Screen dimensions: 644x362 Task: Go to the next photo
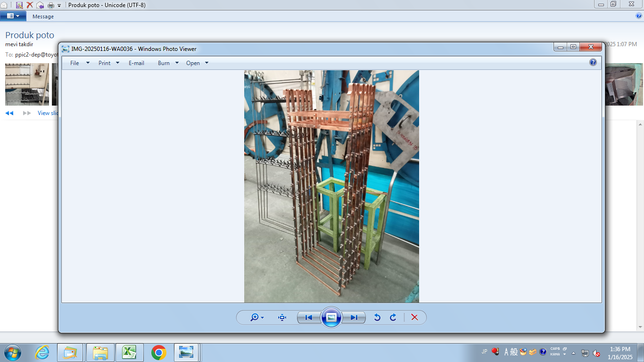[354, 318]
